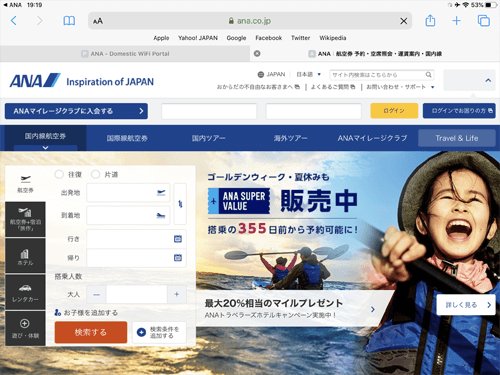This screenshot has width=500, height=375.
Task: Tap the AA reader text-size button
Action: tap(98, 21)
